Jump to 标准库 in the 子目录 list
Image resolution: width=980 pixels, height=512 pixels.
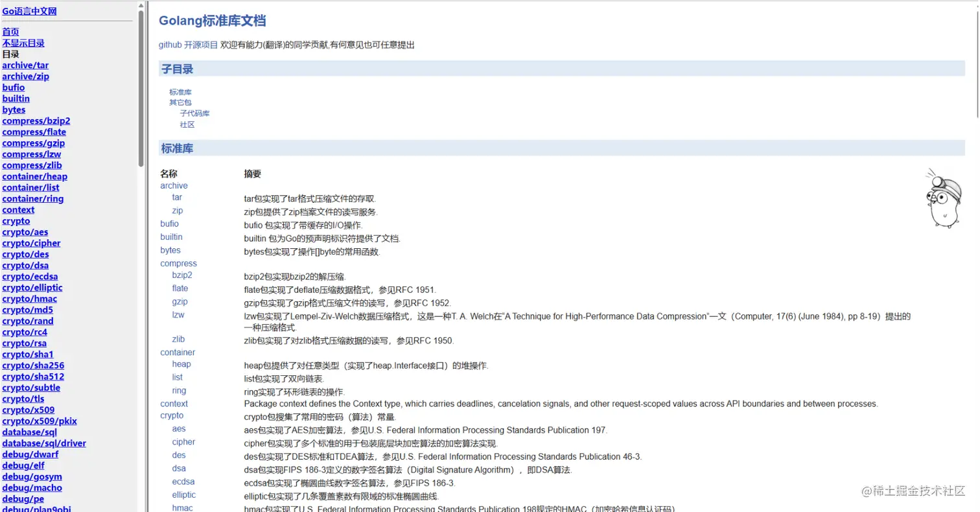coord(180,92)
